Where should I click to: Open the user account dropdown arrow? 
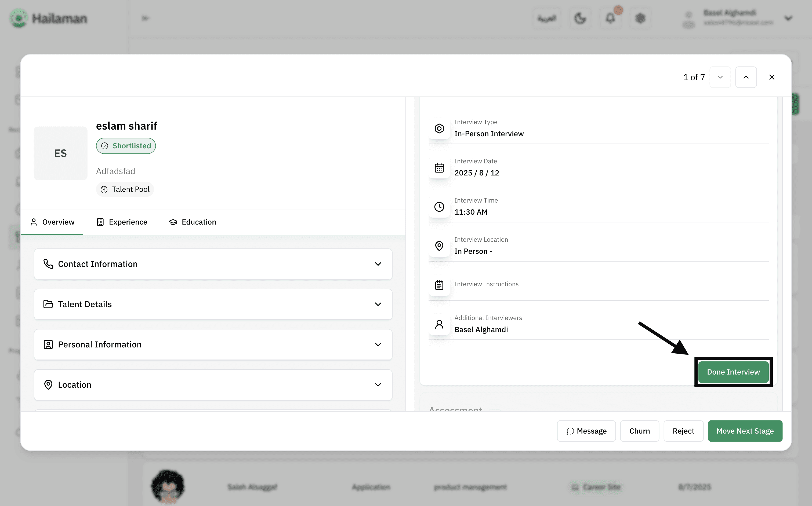click(788, 18)
